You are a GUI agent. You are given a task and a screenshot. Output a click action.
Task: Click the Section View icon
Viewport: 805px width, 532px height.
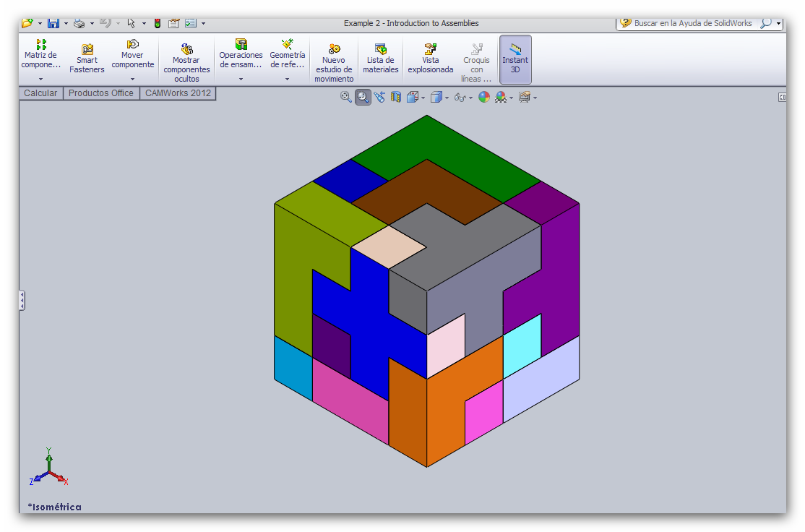395,97
